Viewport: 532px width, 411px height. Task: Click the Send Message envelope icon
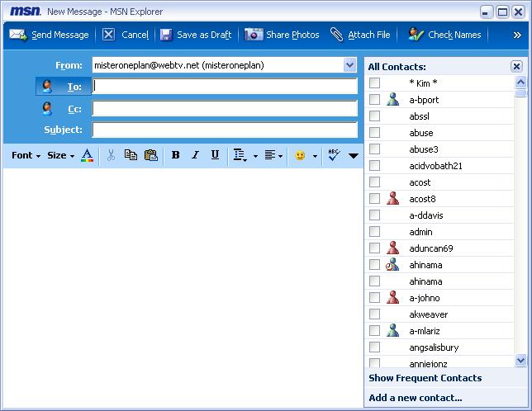point(18,35)
